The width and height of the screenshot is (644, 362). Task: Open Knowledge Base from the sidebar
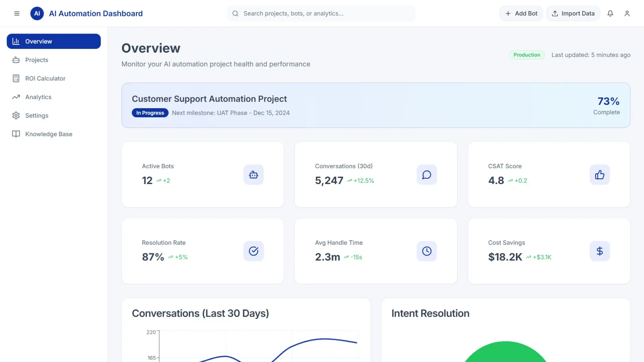point(54,134)
